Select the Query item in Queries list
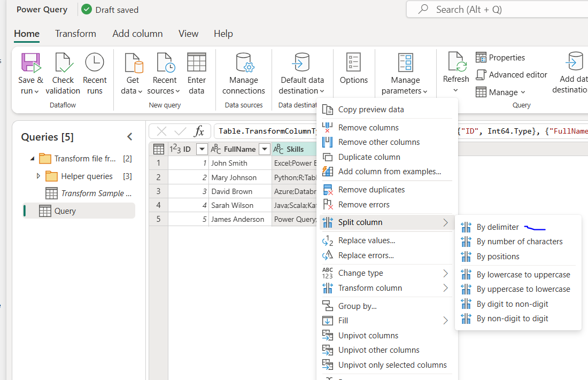The image size is (588, 380). click(65, 211)
